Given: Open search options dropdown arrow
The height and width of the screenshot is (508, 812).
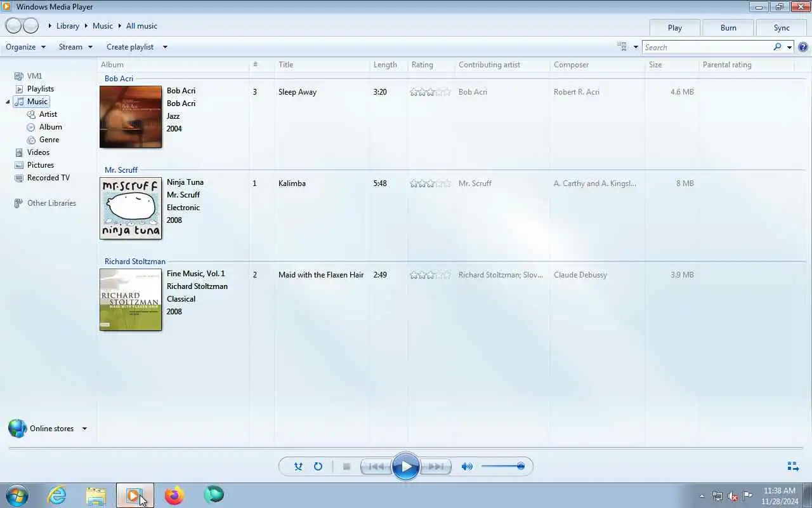Looking at the screenshot, I should pyautogui.click(x=789, y=47).
